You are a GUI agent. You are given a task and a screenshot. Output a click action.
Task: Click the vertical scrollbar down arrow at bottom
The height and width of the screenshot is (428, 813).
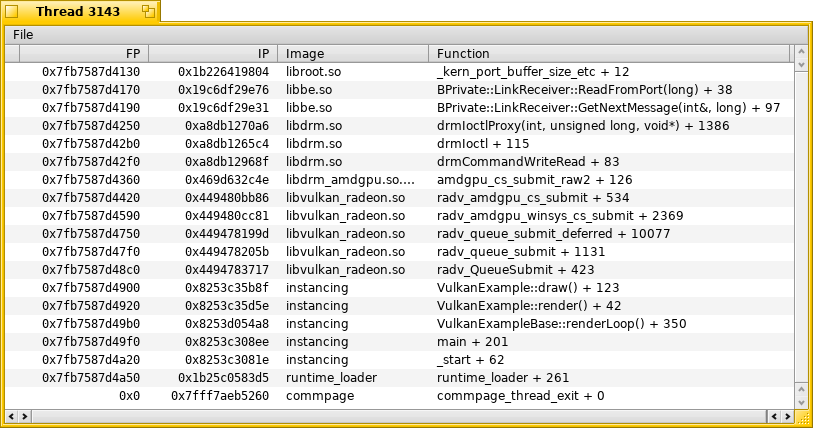pyautogui.click(x=801, y=402)
